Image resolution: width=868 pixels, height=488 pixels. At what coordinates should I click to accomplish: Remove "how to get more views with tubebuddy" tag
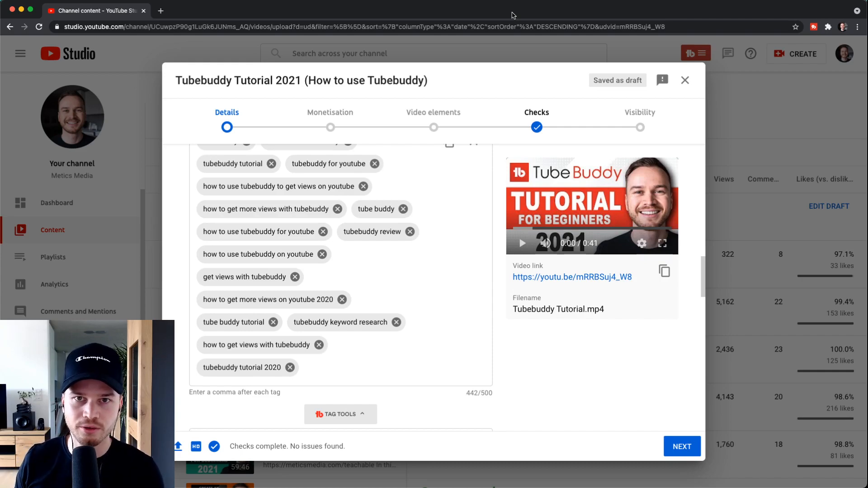pyautogui.click(x=337, y=209)
